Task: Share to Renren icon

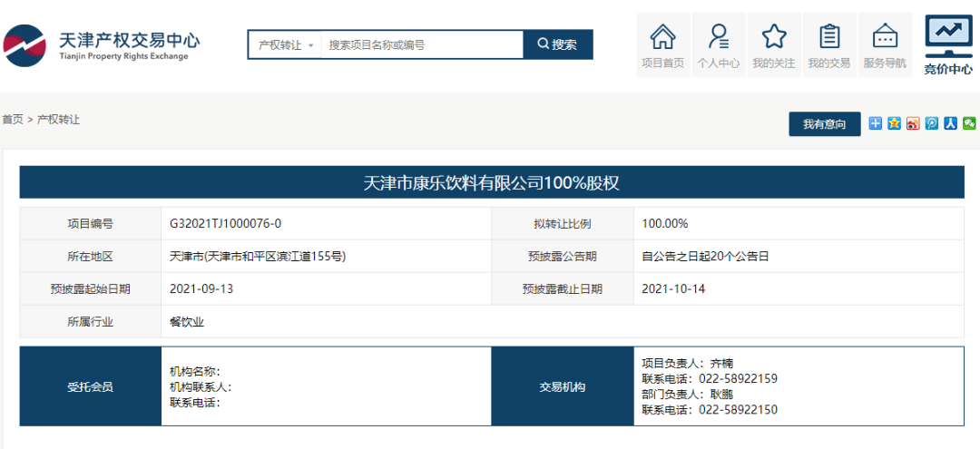Action: [951, 123]
